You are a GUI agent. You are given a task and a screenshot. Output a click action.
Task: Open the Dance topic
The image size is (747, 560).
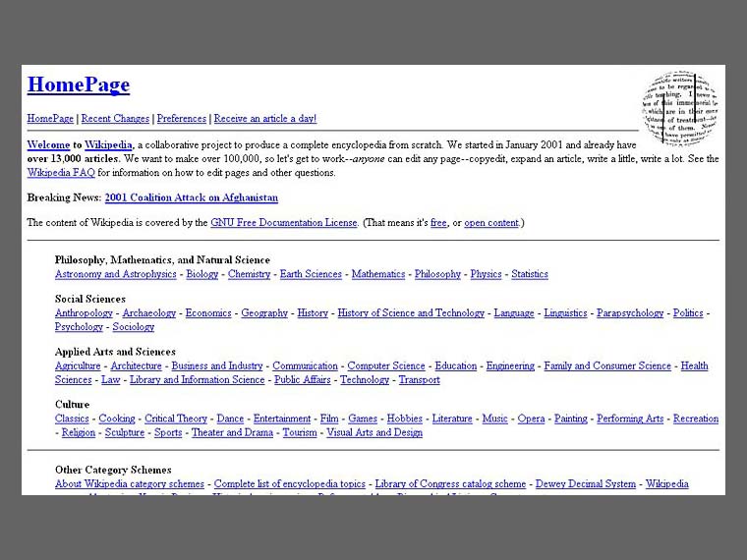[x=230, y=419]
